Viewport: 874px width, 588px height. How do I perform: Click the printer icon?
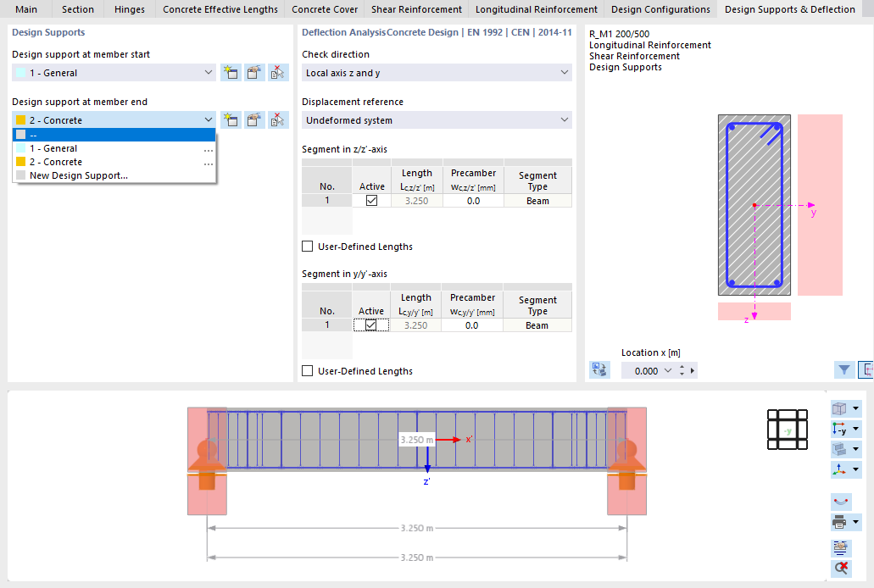coord(839,522)
